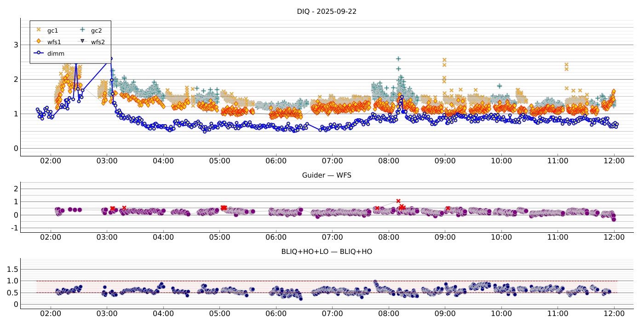The image size is (644, 322).
Task: Click the 04:00 tick label of Guider chart
Action: (163, 237)
